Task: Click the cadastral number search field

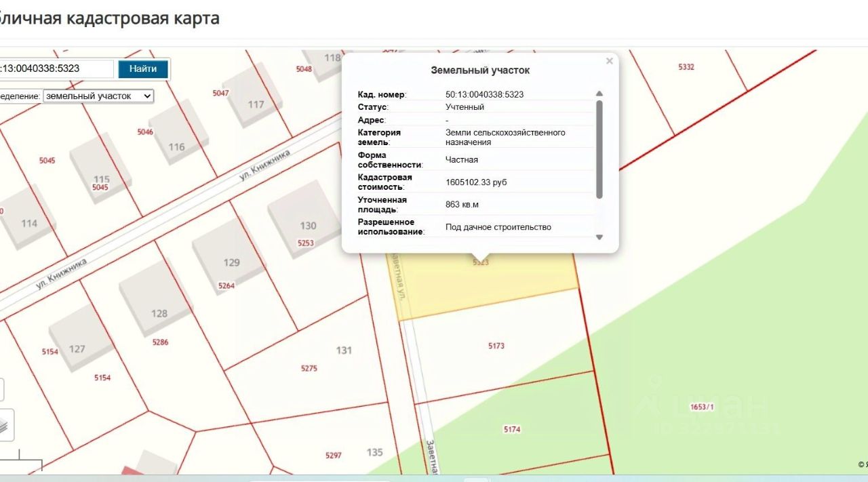Action: point(56,69)
